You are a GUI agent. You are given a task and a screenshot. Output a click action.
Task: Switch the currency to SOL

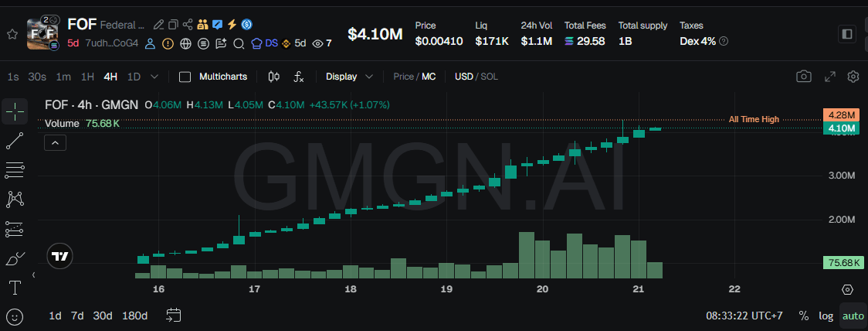[x=490, y=77]
